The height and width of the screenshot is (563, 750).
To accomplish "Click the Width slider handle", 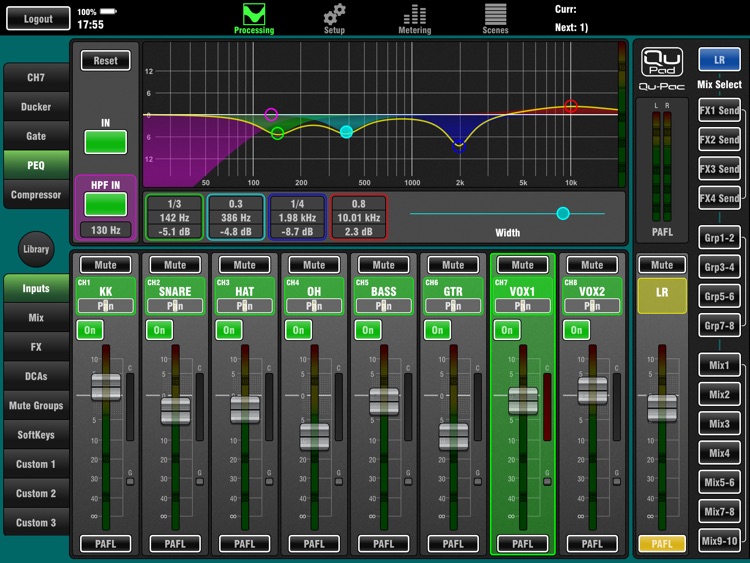I will tap(563, 213).
